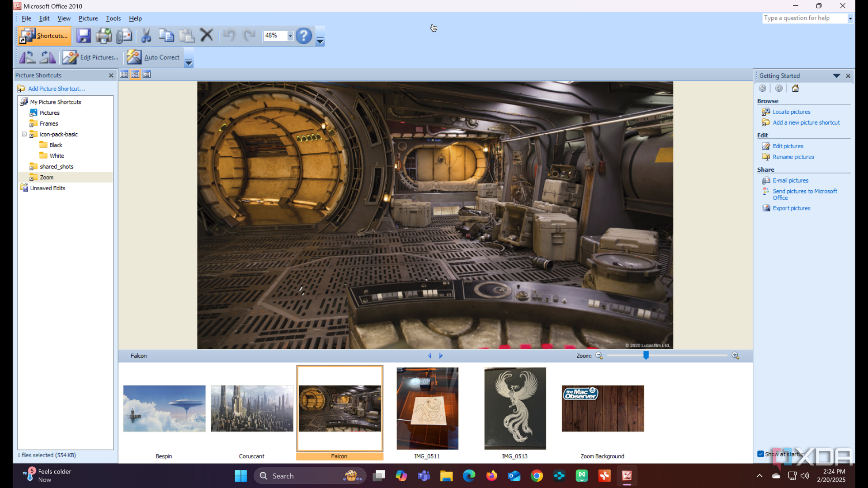This screenshot has width=868, height=488.
Task: Collapse the icon-pack-basic folder
Action: tap(24, 134)
